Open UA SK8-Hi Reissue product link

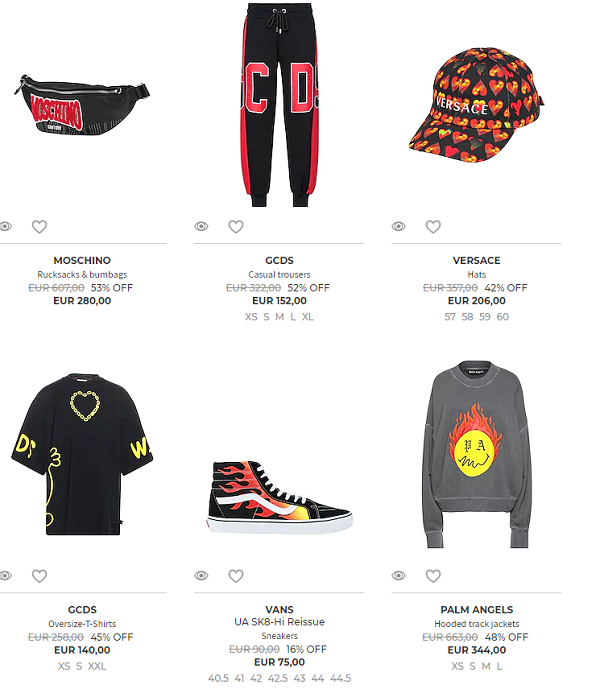279,622
